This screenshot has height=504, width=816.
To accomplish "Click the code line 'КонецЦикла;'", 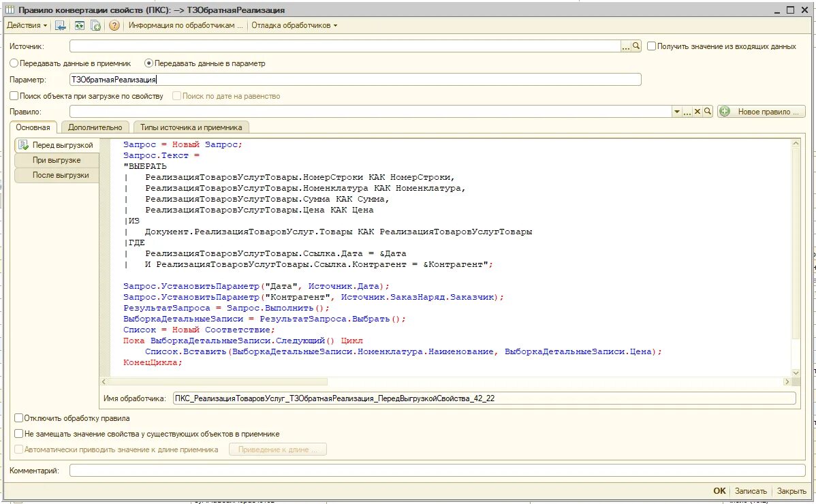I will [x=153, y=362].
